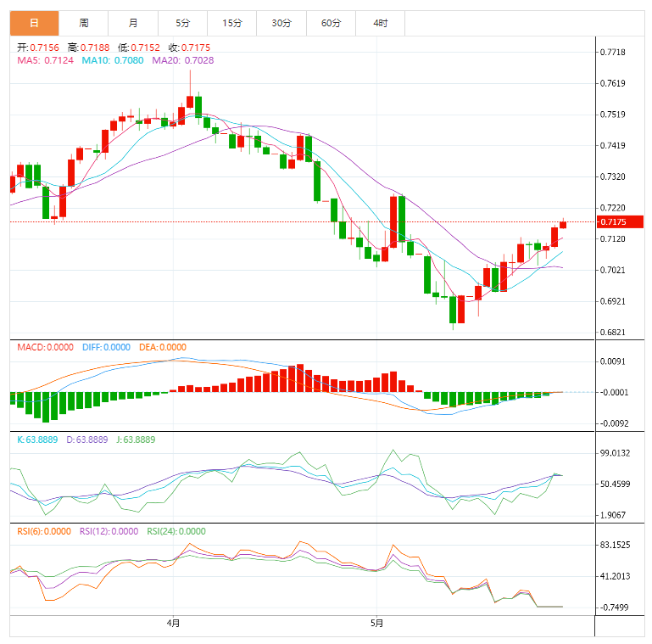Screen dimensions: 652x644
Task: Click the 4月 date axis marker
Action: click(174, 623)
